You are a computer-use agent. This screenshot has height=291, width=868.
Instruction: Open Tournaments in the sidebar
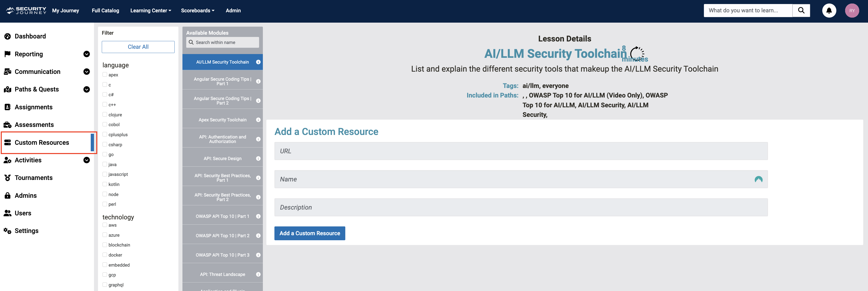tap(34, 178)
